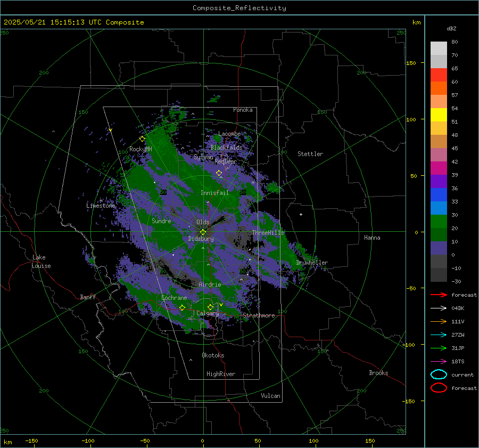Select the slate purple swatch between 10 and 0
Image resolution: width=479 pixels, height=448 pixels.
(439, 248)
